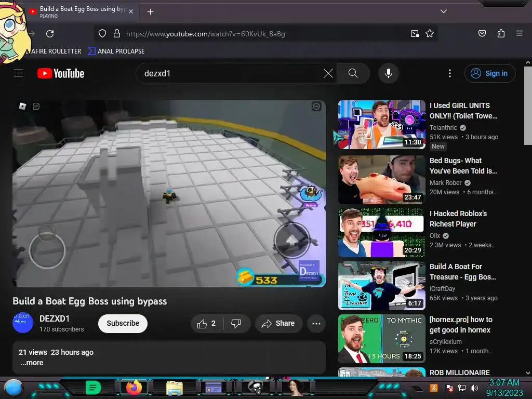Open Telanthric channel name
Screen dimensions: 532x399
click(x=443, y=128)
